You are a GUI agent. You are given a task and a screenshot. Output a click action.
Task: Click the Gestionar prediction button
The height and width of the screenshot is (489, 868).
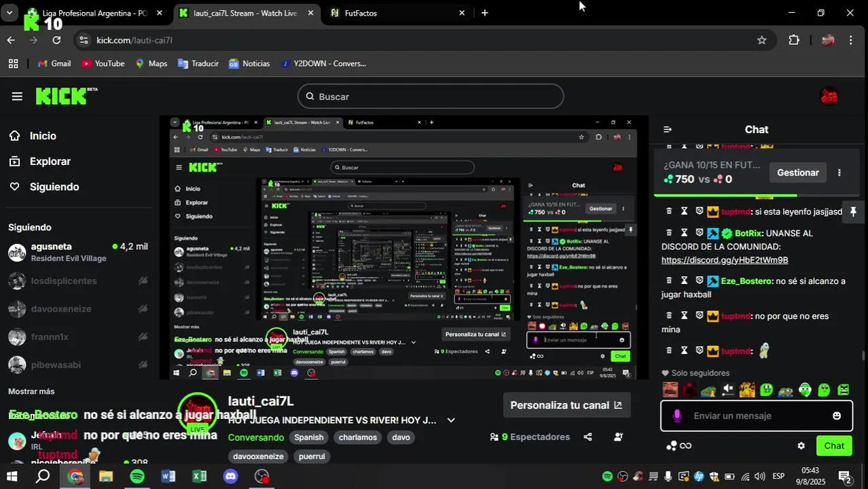click(x=797, y=173)
